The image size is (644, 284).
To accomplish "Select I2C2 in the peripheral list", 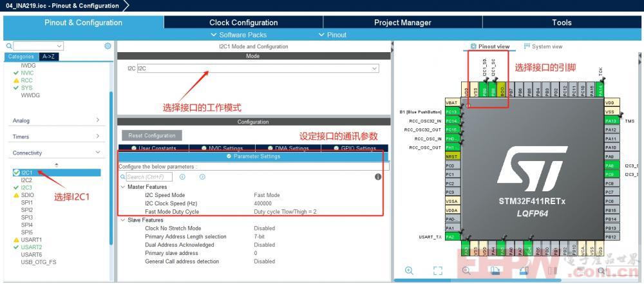I will point(26,180).
